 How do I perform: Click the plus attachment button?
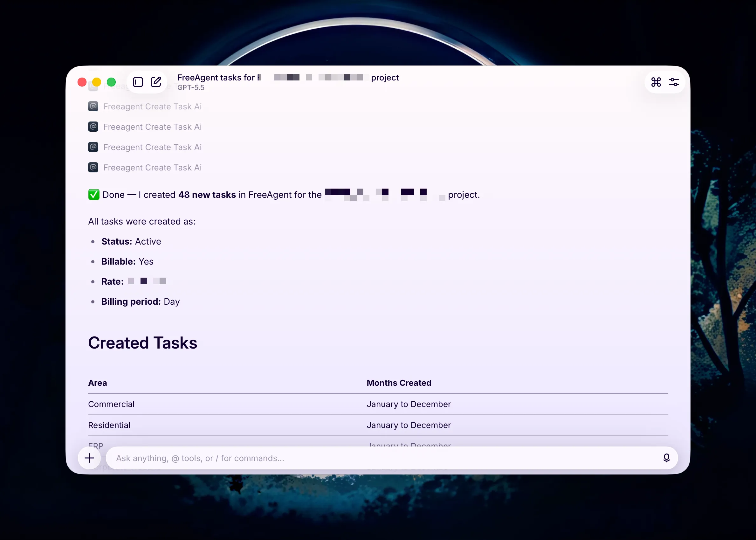89,458
